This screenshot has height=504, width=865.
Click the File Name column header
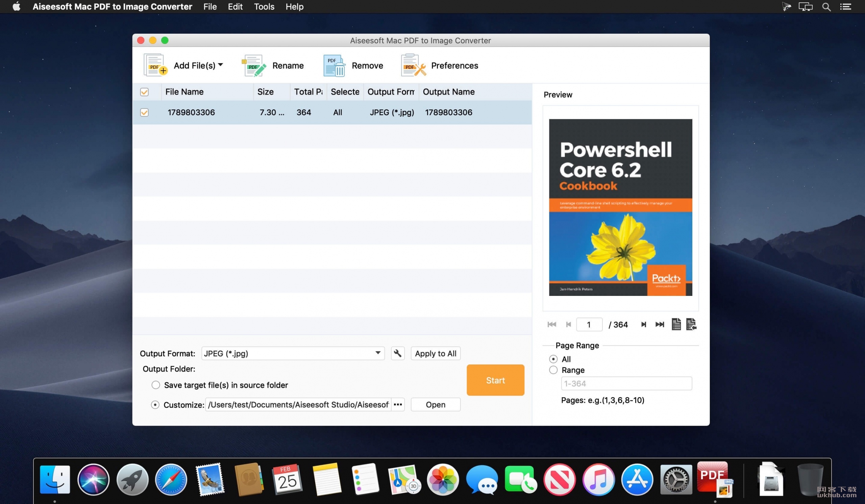coord(207,92)
